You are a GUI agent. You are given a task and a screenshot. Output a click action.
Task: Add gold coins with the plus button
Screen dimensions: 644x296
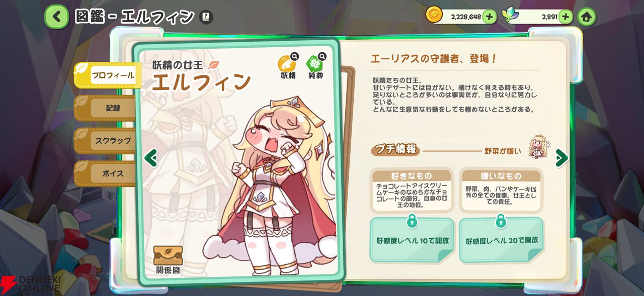coord(489,17)
